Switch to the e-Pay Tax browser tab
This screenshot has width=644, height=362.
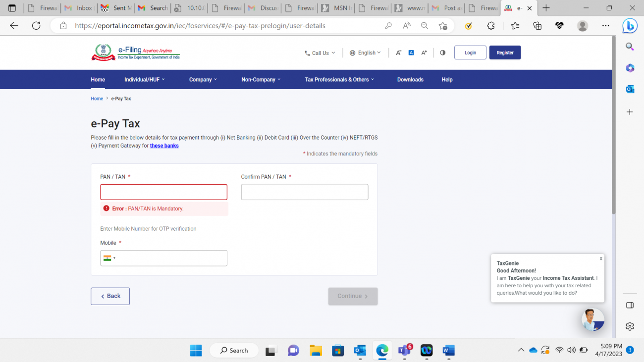click(515, 8)
